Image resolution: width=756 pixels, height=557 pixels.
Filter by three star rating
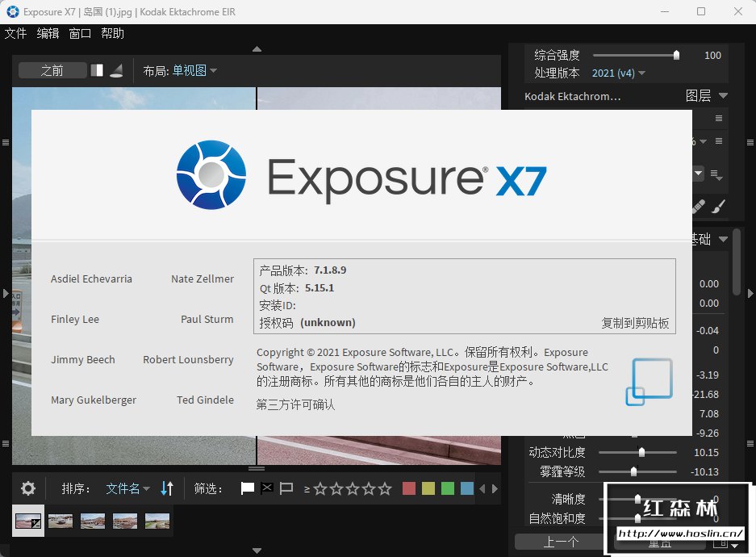pyautogui.click(x=353, y=489)
